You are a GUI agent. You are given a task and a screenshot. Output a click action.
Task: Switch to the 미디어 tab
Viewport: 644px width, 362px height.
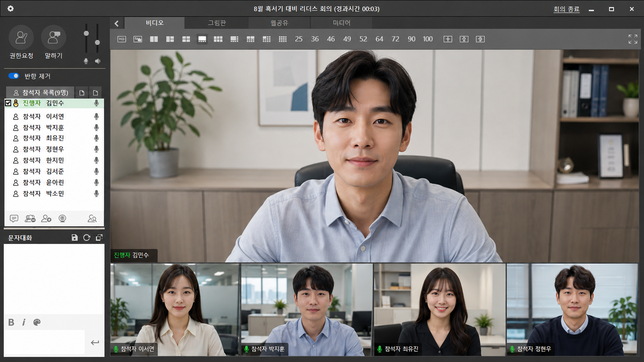tap(342, 23)
